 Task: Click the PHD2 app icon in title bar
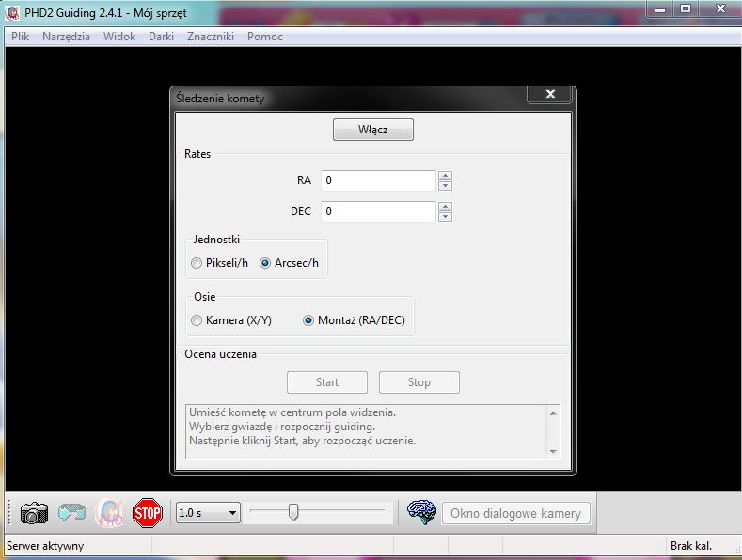click(12, 13)
